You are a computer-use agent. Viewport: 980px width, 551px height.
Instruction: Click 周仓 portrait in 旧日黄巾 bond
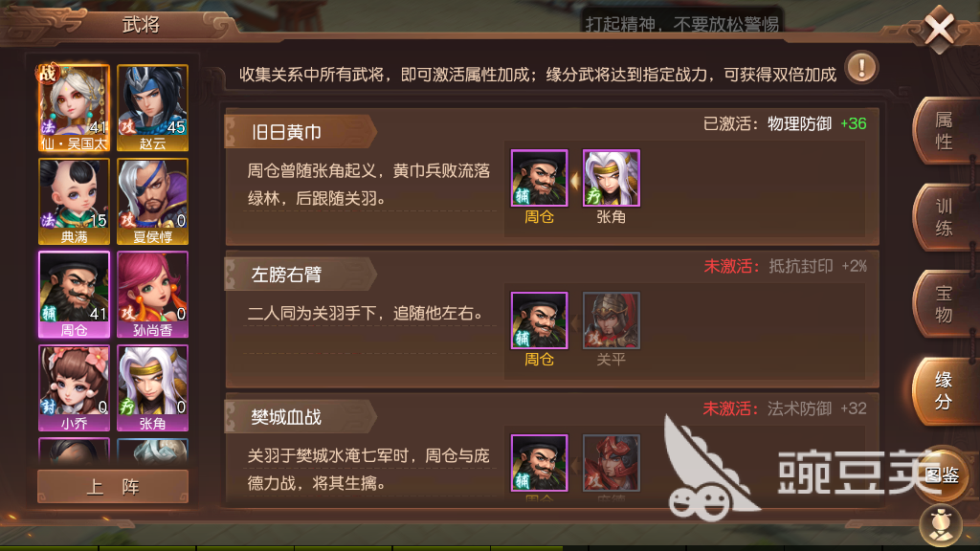[540, 178]
